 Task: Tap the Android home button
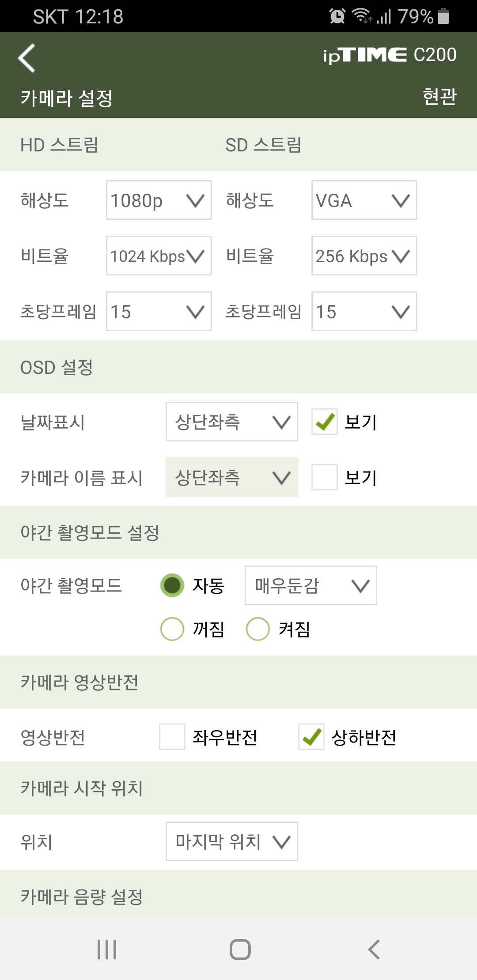240,949
